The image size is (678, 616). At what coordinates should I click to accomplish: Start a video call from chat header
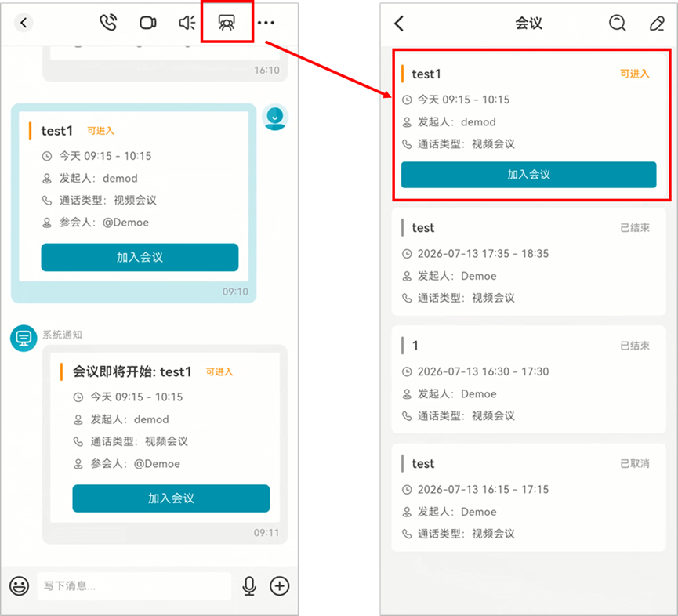(x=148, y=23)
